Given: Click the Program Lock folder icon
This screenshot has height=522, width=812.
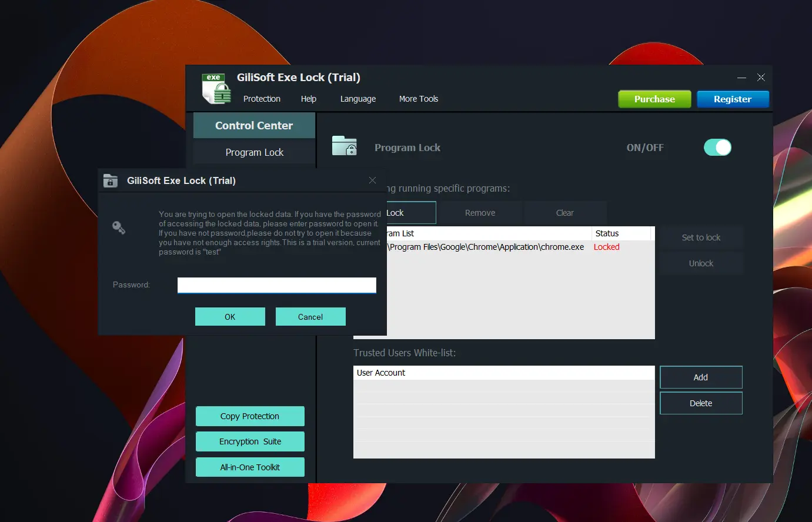Looking at the screenshot, I should (x=344, y=145).
